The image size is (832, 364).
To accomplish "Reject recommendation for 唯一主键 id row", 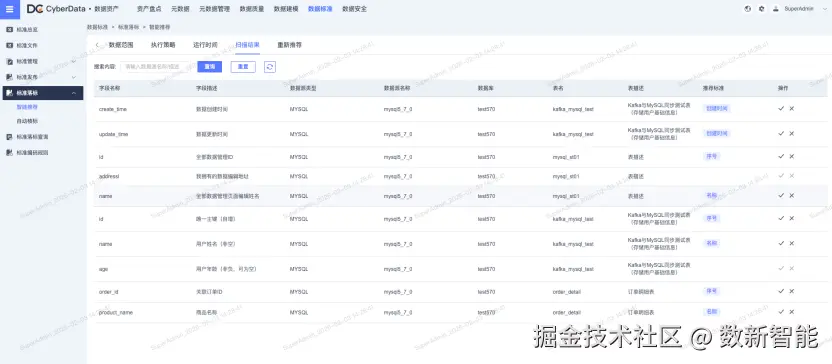I will point(792,218).
